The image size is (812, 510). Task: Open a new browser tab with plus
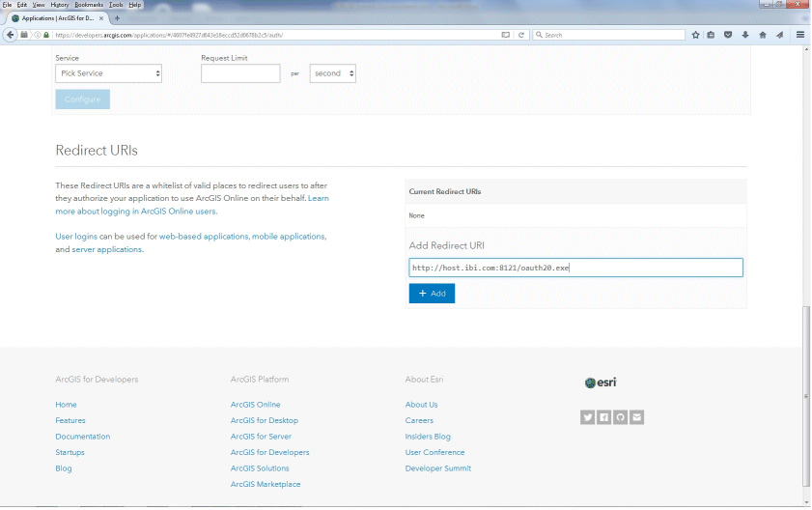pyautogui.click(x=117, y=18)
